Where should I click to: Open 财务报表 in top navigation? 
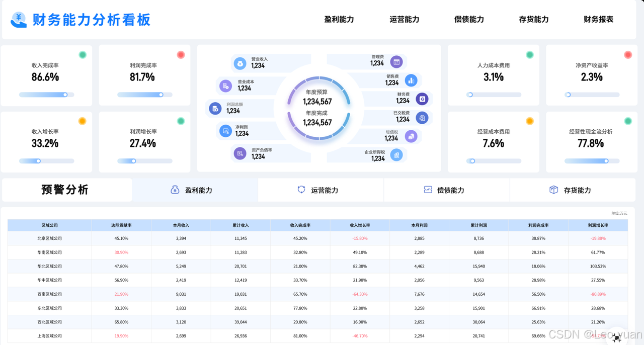599,20
